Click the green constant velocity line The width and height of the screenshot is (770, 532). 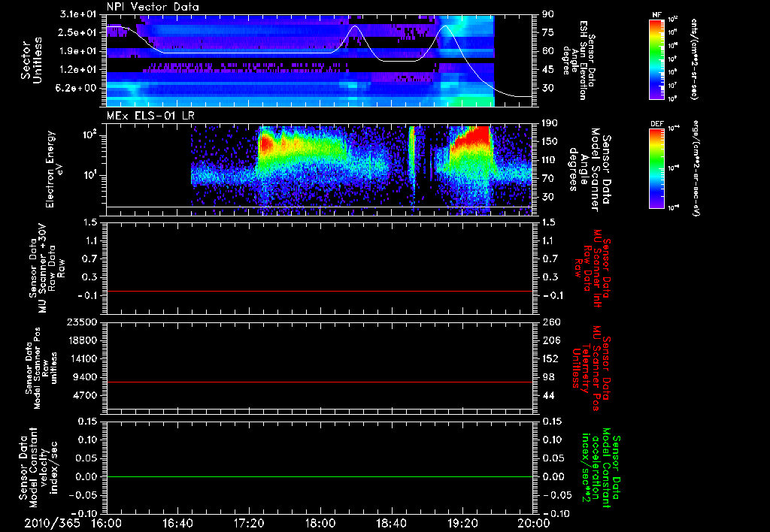(x=320, y=476)
